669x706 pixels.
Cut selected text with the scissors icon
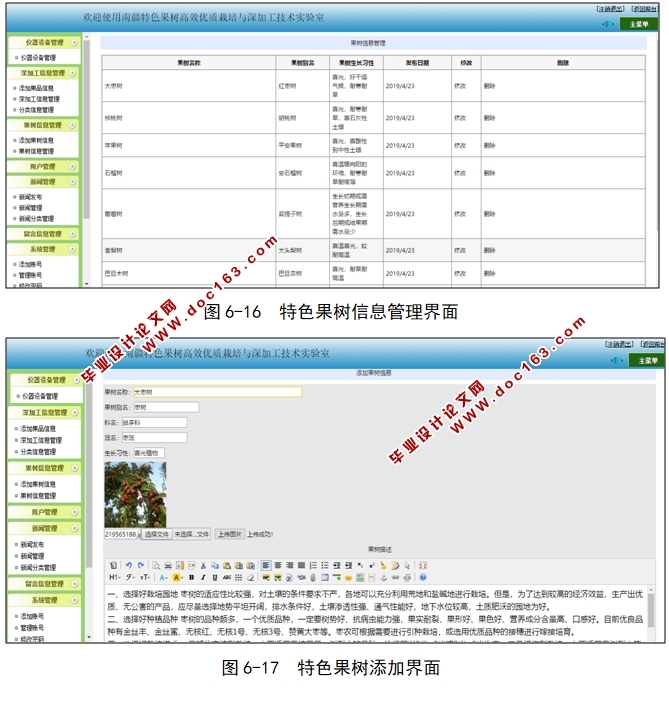[x=203, y=566]
